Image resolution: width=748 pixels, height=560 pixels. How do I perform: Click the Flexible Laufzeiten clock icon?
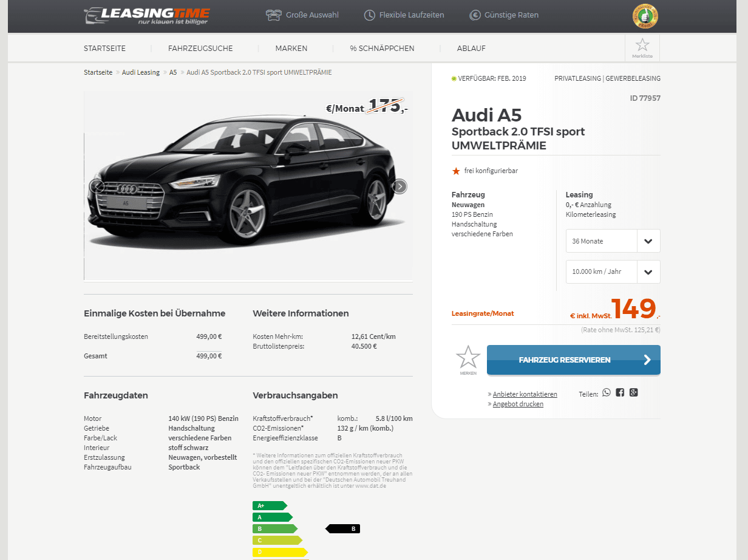tap(369, 15)
